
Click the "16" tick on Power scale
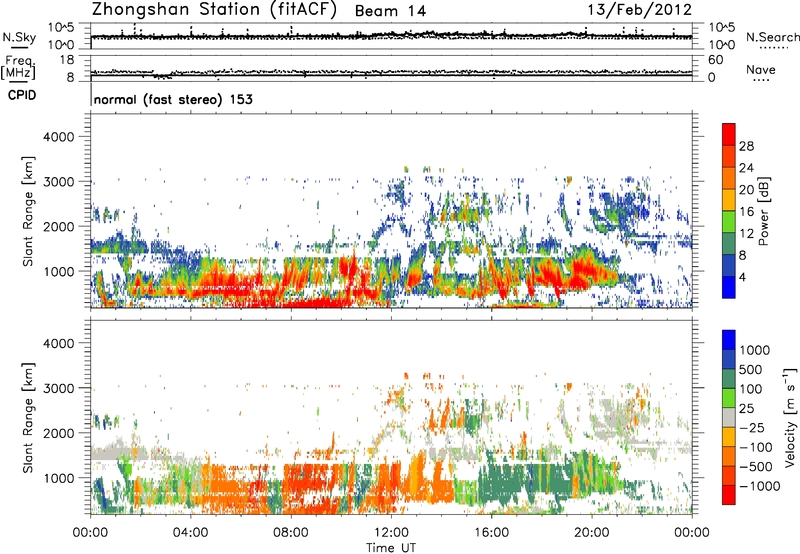point(746,212)
